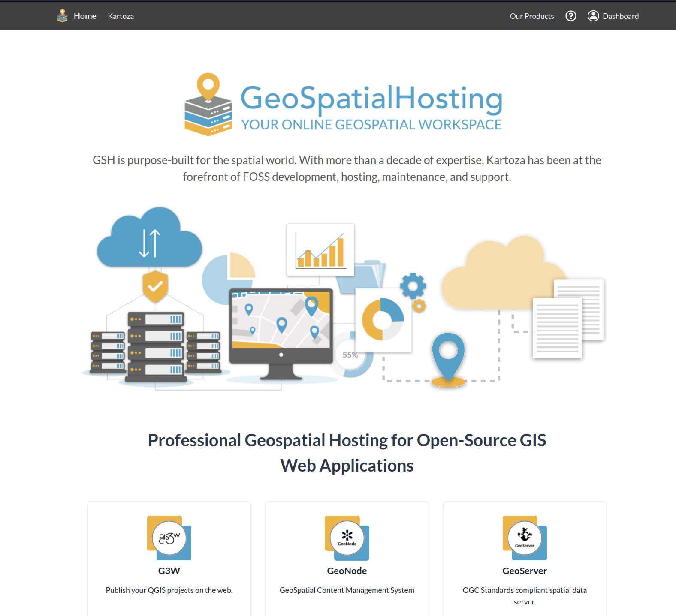Click the large GeoSpatialHosting hero logo

(343, 105)
